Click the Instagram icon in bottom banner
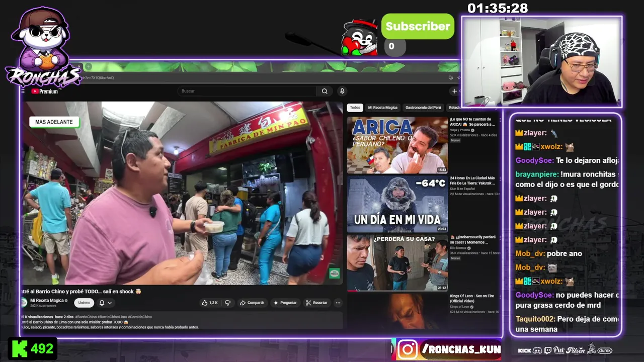 (408, 349)
